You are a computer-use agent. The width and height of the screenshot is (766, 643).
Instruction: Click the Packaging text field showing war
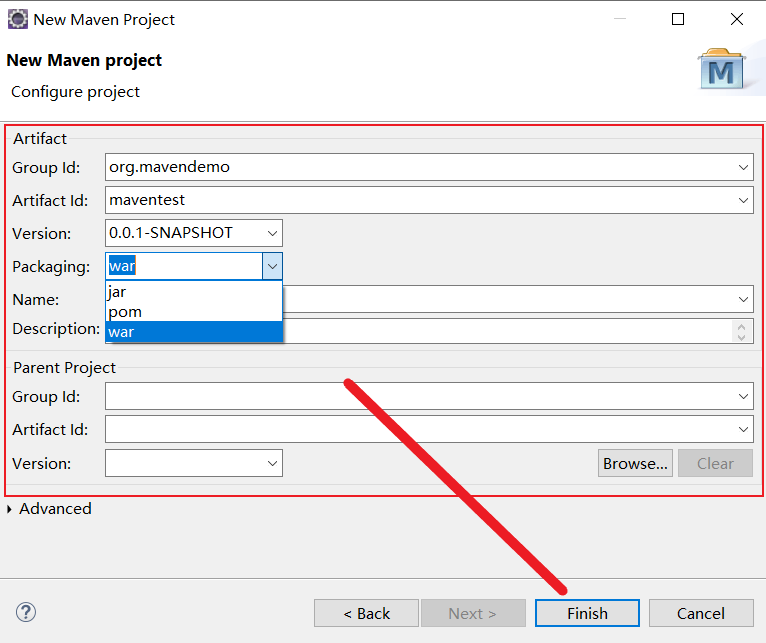184,266
